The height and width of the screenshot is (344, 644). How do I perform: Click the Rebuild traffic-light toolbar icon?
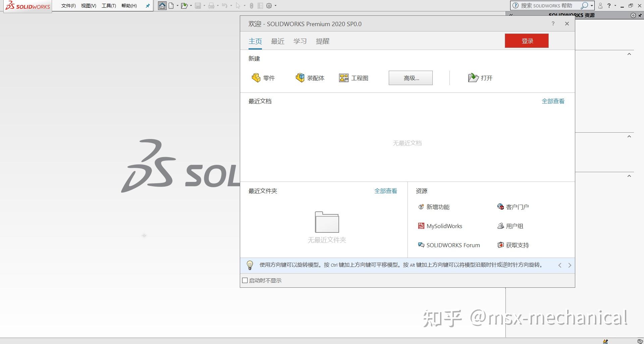pos(252,6)
